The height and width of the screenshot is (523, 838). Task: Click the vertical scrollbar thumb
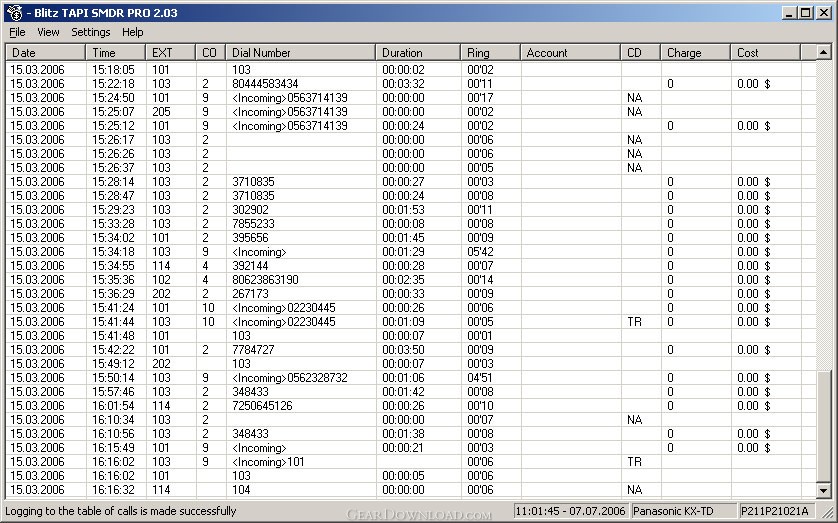tap(824, 426)
